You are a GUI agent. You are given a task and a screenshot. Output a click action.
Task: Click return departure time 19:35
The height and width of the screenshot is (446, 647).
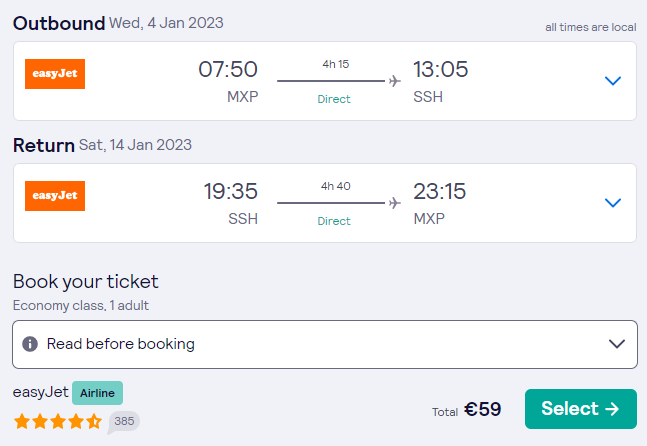click(x=231, y=191)
